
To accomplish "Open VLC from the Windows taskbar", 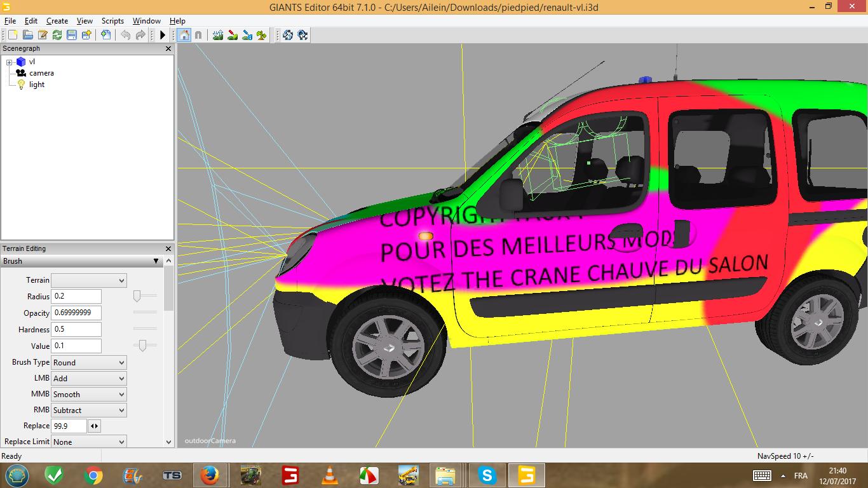I will click(329, 475).
